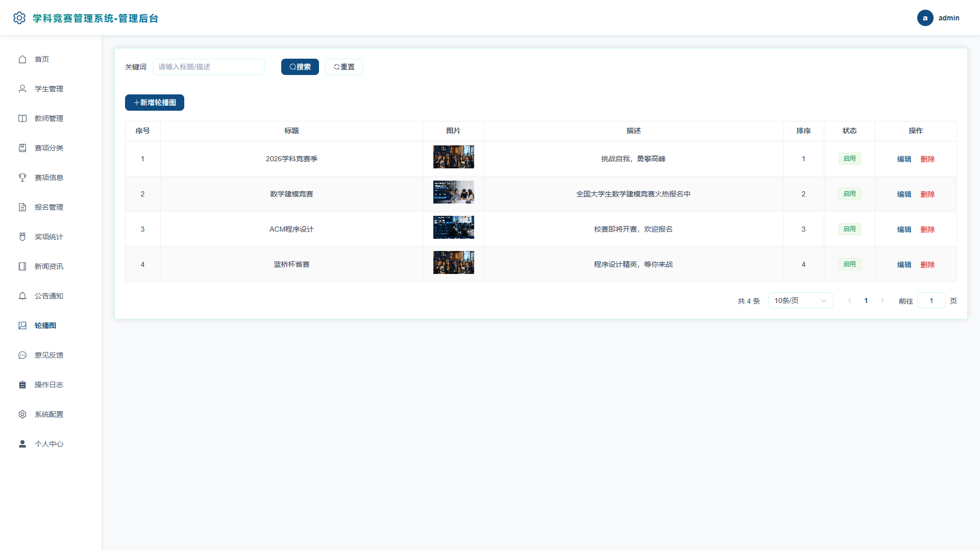Image resolution: width=980 pixels, height=551 pixels.
Task: Click the 意见反馈 chat bubble icon
Action: pyautogui.click(x=22, y=355)
